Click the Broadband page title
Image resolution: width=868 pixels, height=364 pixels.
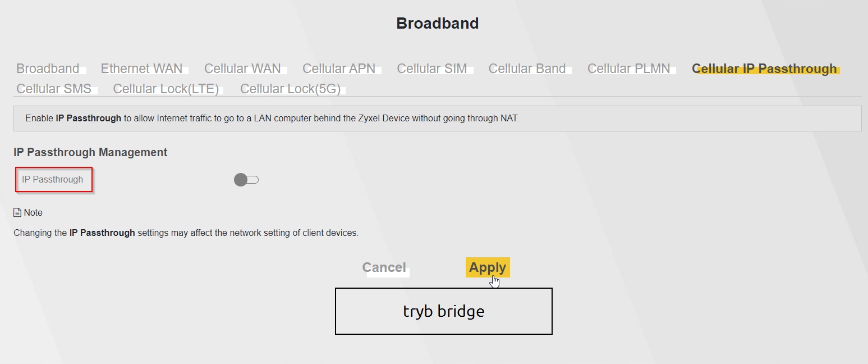(437, 24)
